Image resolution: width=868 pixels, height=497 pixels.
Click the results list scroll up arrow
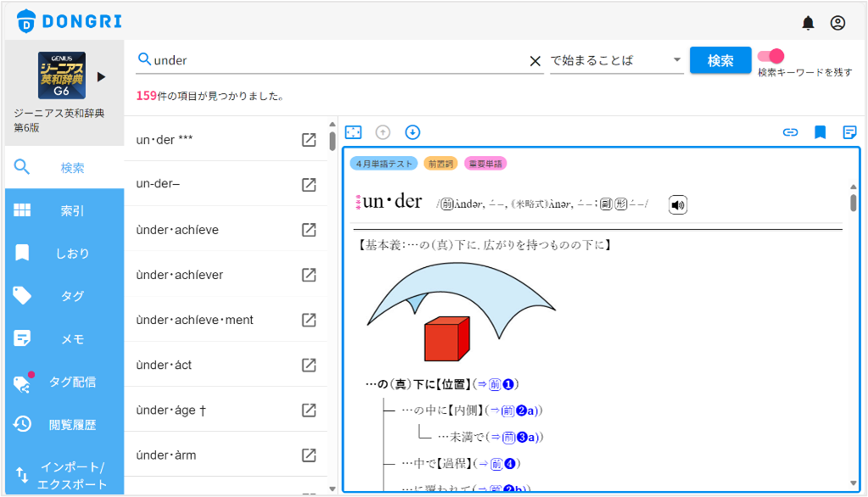click(x=332, y=124)
